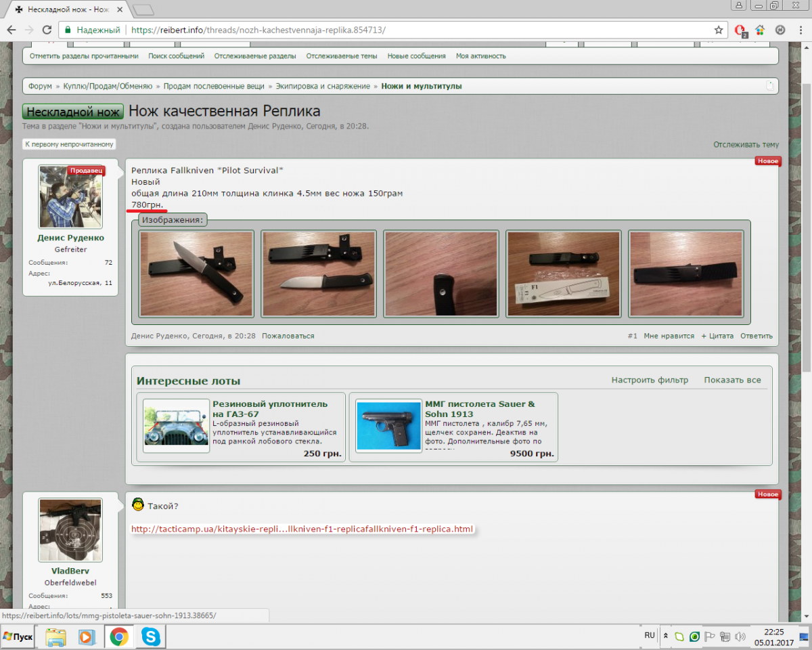Open Отслеживаемые темы
Viewport: 812px width, 650px height.
point(342,56)
